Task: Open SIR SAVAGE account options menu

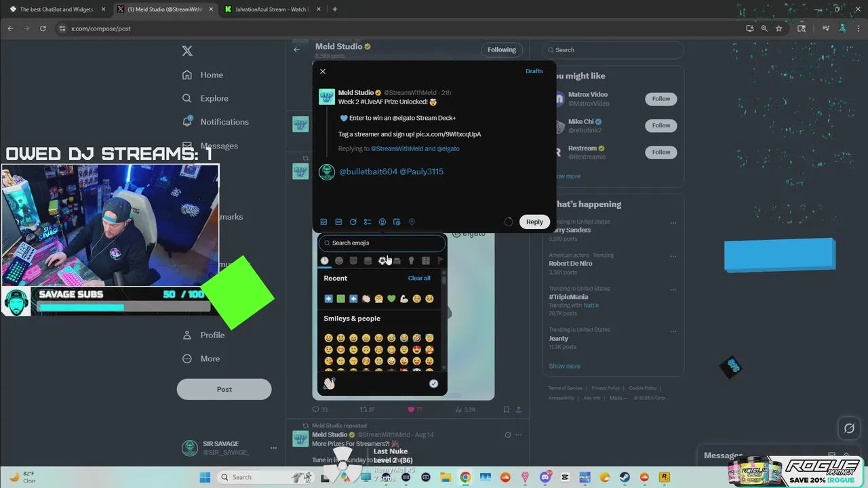Action: 273,448
